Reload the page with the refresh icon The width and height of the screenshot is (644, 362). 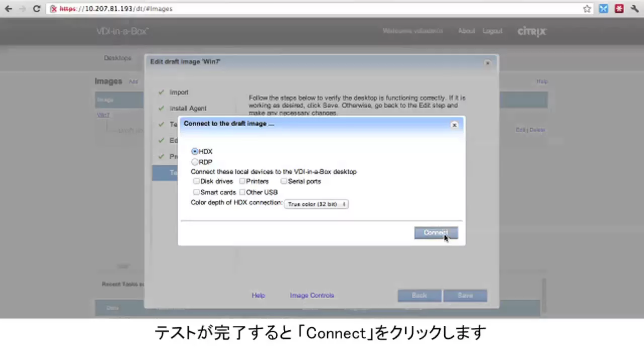36,9
